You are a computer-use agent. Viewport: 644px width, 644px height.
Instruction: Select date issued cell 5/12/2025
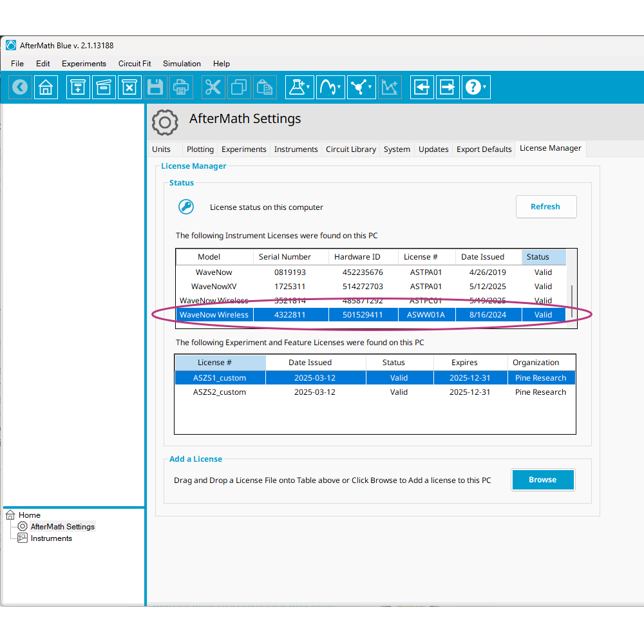pos(488,287)
